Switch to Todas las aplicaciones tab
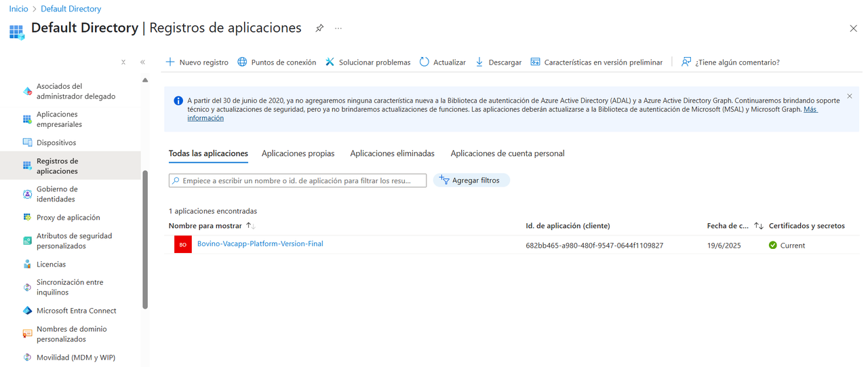 208,153
